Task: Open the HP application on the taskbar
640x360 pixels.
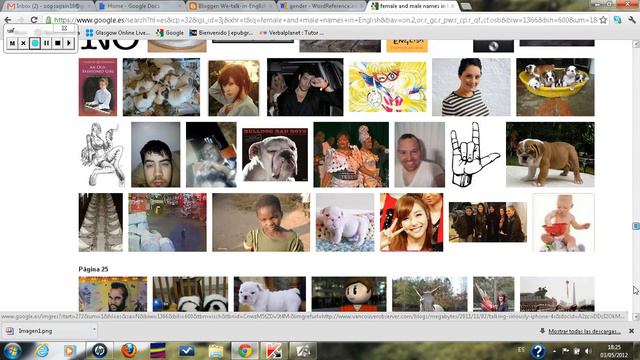Action: tap(99, 351)
